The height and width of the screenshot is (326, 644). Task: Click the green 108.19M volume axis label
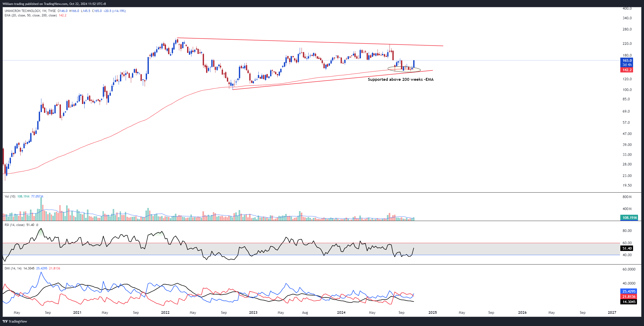pyautogui.click(x=629, y=218)
